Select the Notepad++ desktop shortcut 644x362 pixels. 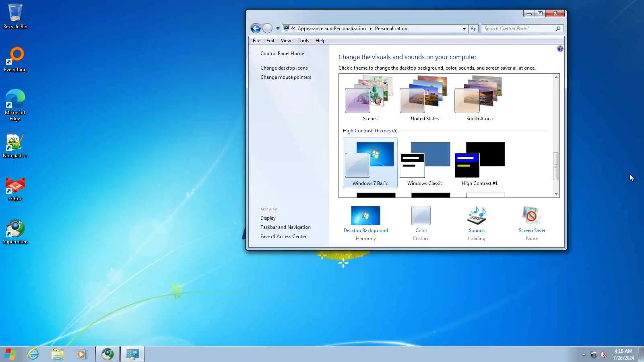(x=15, y=146)
